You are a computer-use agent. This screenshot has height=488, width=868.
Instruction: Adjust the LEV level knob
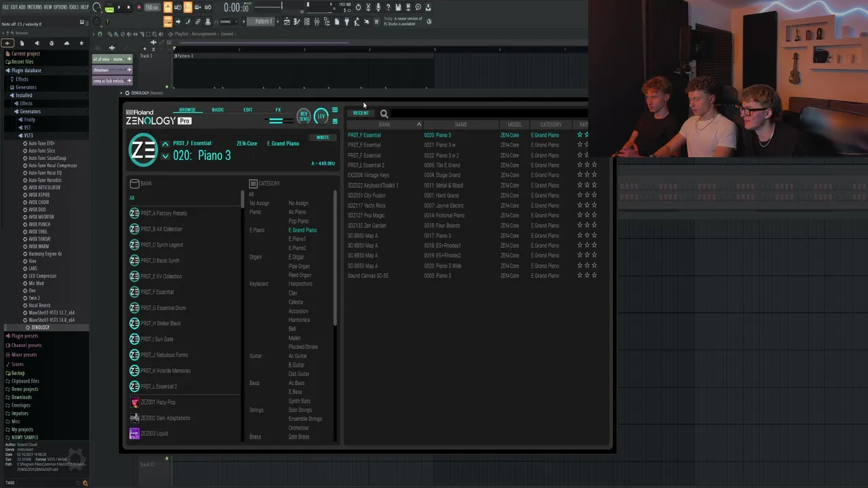(321, 116)
